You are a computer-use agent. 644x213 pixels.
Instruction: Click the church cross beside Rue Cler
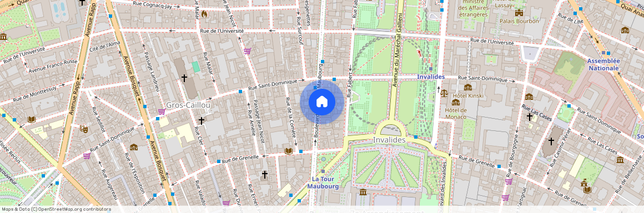[201, 121]
